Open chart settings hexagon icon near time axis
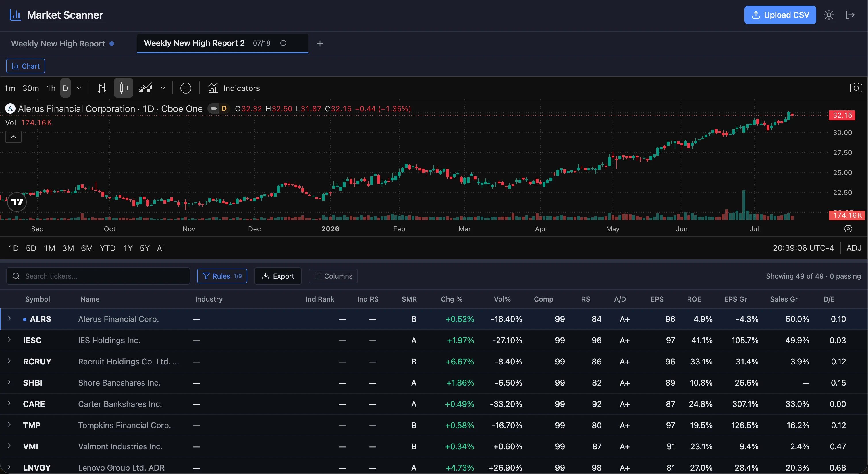This screenshot has height=474, width=868. [848, 229]
